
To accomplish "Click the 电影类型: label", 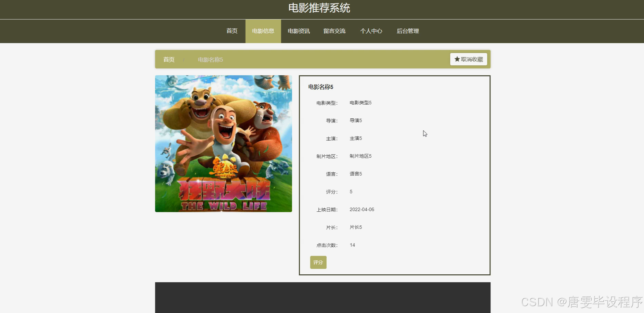I will (x=327, y=103).
